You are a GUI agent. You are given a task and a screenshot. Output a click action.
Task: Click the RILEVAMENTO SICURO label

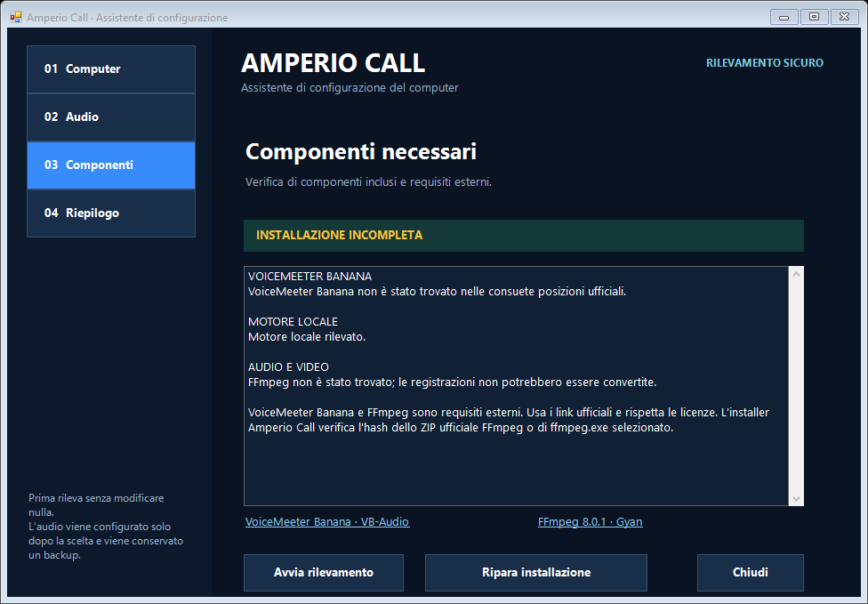point(765,63)
